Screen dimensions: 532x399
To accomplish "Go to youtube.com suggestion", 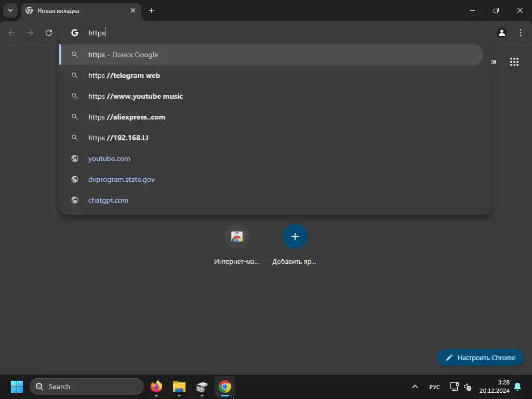I will pos(271,158).
